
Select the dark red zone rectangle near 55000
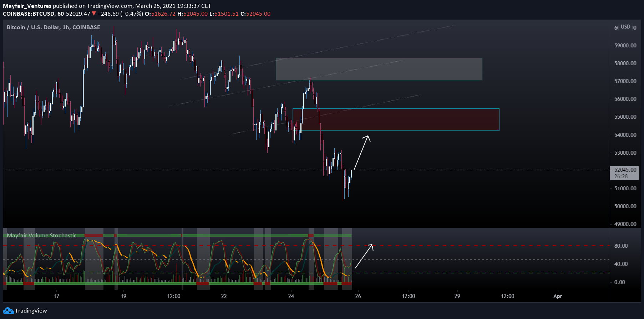click(396, 119)
